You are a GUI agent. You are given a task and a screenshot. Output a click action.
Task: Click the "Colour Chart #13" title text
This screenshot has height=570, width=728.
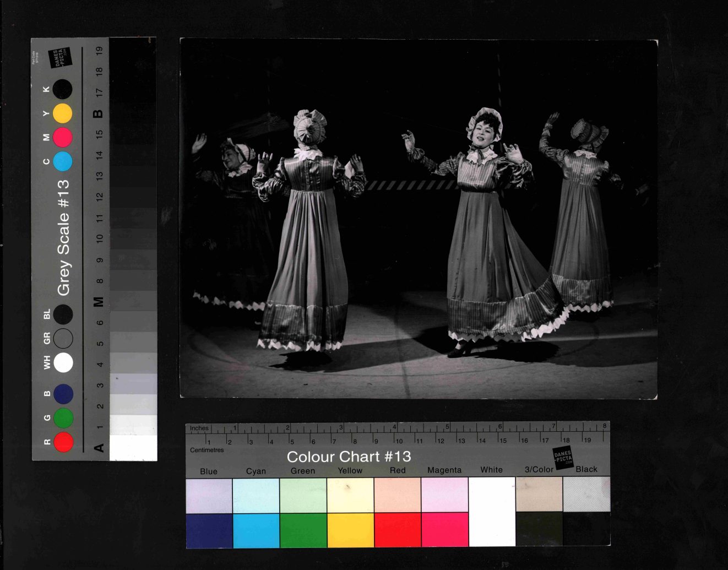click(349, 457)
